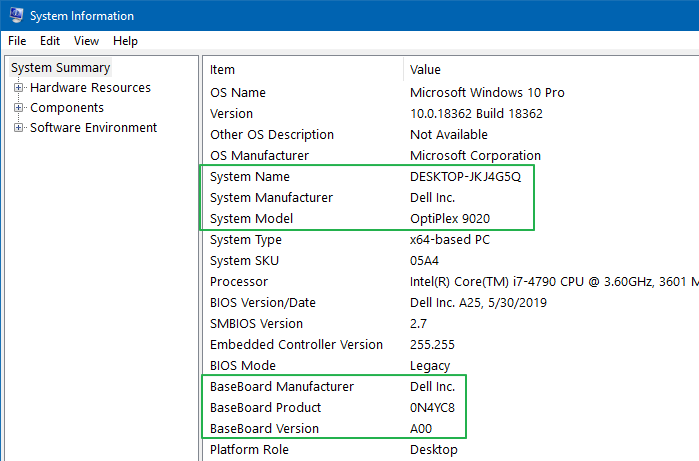Screen dimensions: 699x461
Task: Expand the Software Environment node
Action: click(18, 128)
